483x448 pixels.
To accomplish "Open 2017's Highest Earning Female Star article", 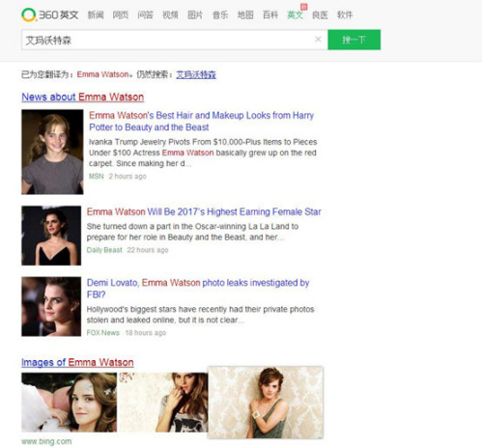I will (204, 211).
